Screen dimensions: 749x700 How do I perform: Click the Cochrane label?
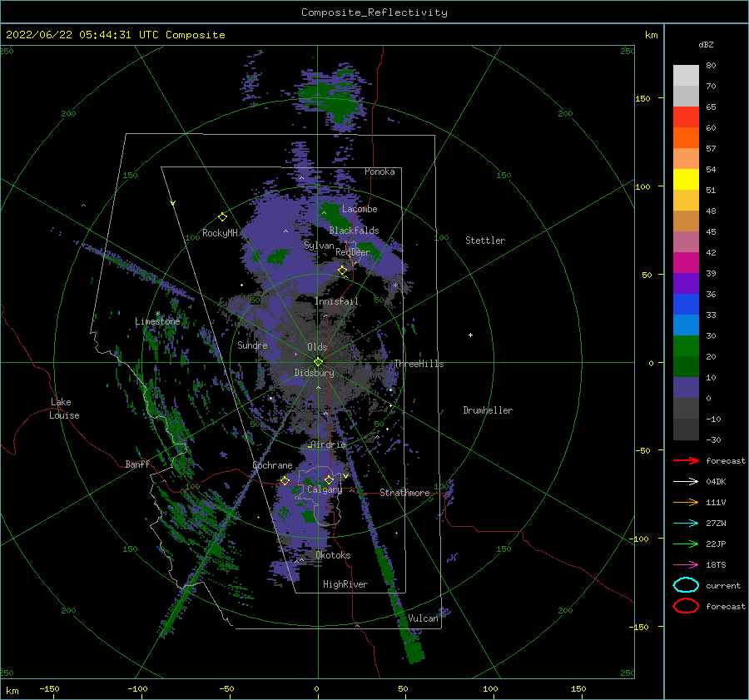(272, 465)
